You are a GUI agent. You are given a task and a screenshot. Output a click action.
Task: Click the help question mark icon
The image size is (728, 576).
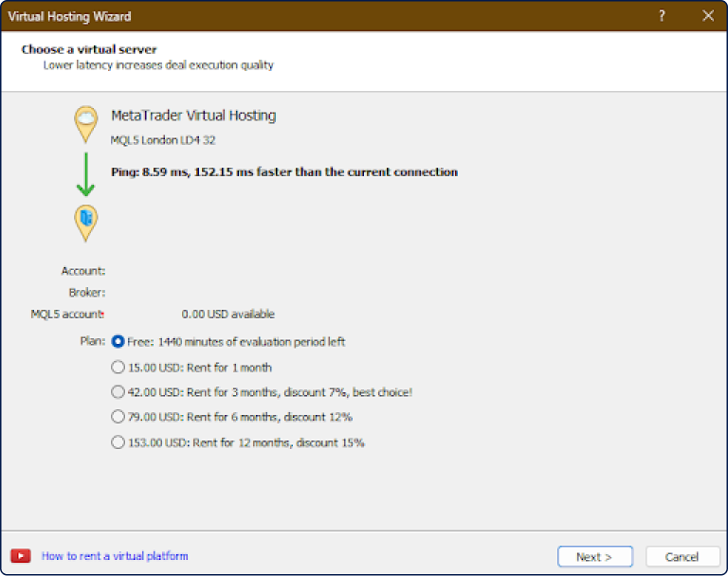[662, 16]
